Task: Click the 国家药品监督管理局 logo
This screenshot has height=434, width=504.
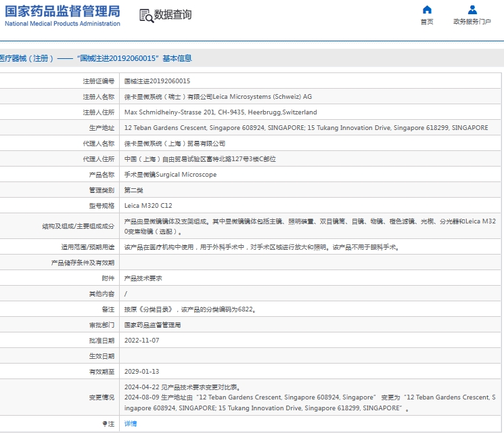Action: pyautogui.click(x=62, y=12)
